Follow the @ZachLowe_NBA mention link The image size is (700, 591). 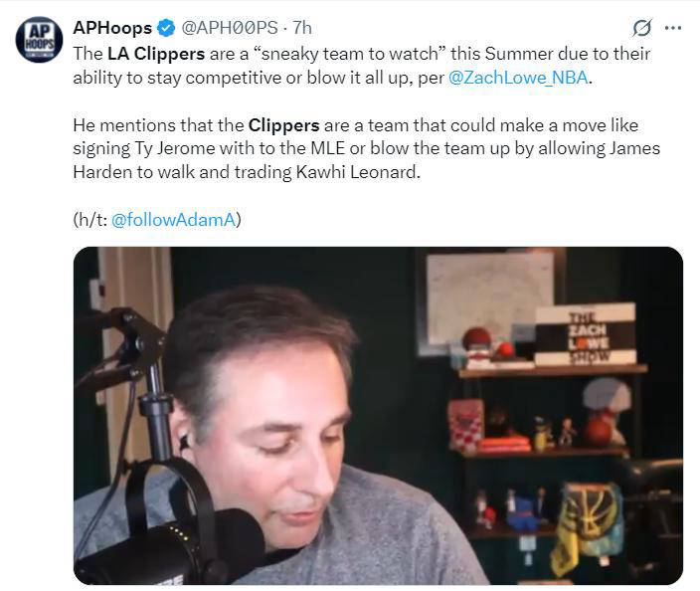point(518,78)
